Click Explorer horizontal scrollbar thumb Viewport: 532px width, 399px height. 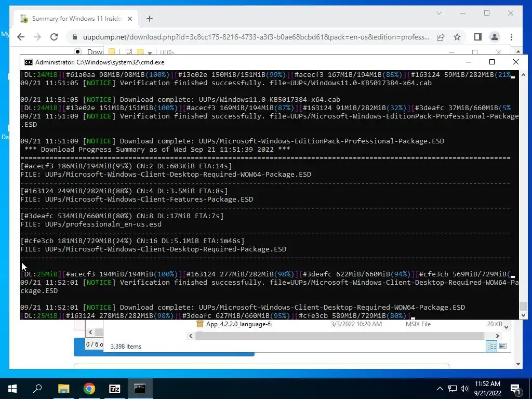pos(339,336)
